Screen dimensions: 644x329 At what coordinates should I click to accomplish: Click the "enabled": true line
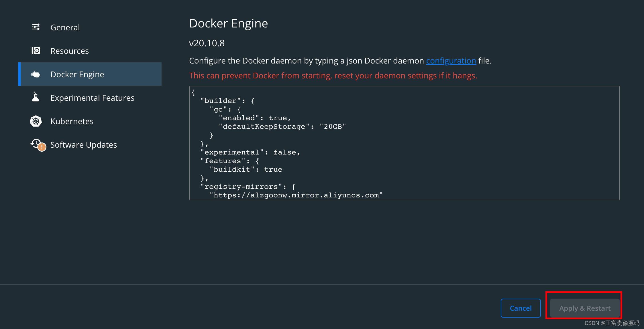pyautogui.click(x=255, y=118)
